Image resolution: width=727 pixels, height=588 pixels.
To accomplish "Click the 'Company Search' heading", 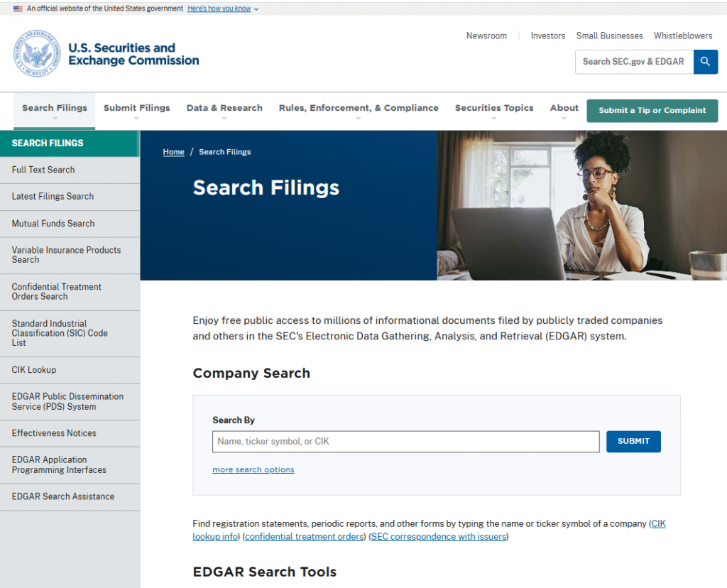I will 251,374.
